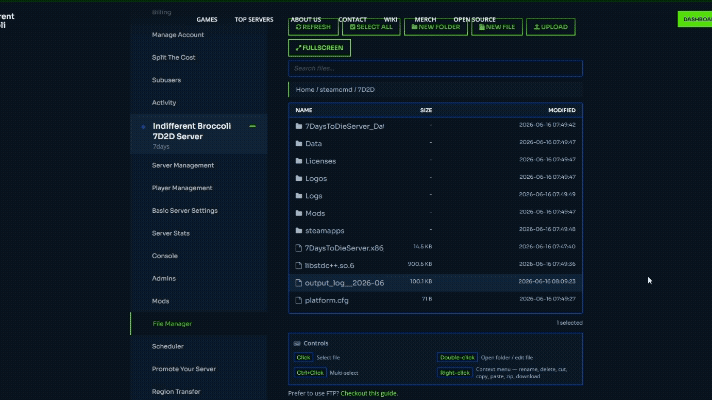Viewport: 712px width, 400px height.
Task: Enter Fullscreen file manager mode
Action: (319, 48)
